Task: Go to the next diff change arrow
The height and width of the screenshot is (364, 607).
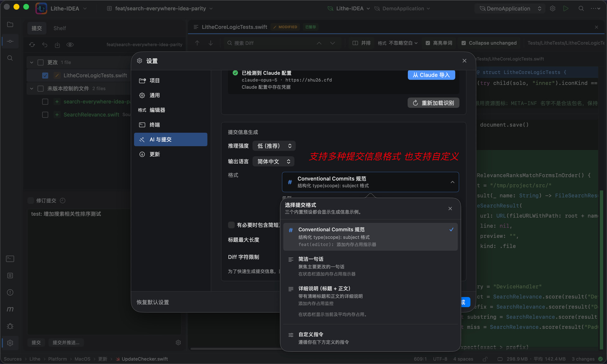Action: pos(211,43)
